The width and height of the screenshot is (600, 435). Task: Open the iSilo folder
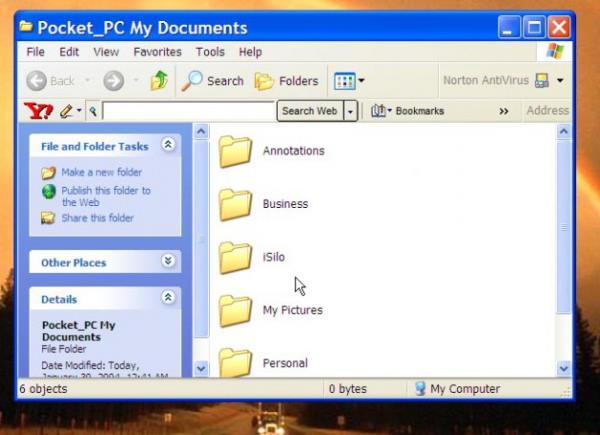click(x=236, y=257)
